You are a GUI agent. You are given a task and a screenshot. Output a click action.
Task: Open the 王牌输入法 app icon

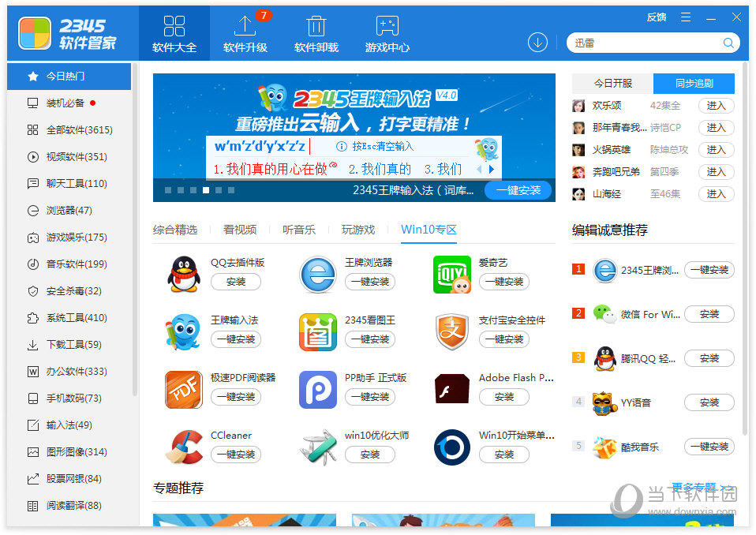click(183, 332)
